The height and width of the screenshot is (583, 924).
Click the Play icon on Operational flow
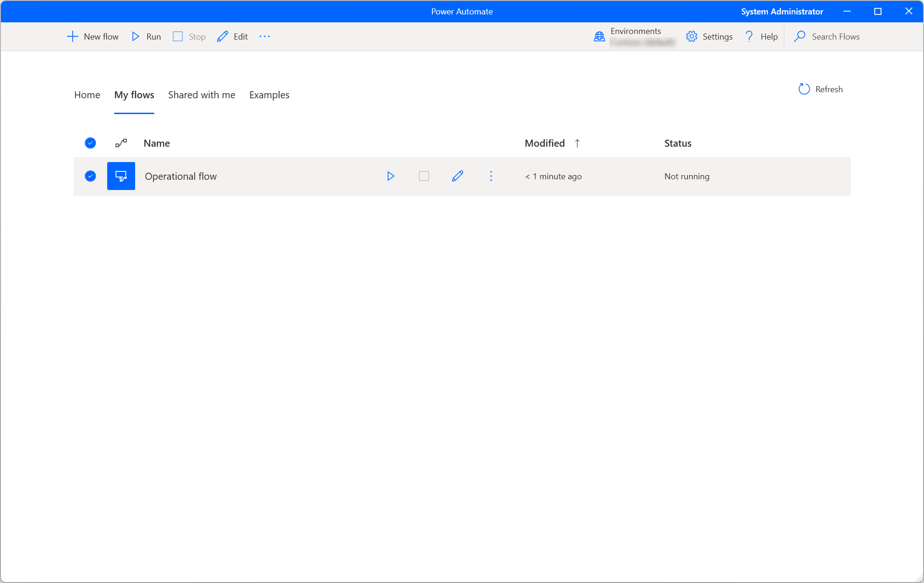tap(391, 176)
